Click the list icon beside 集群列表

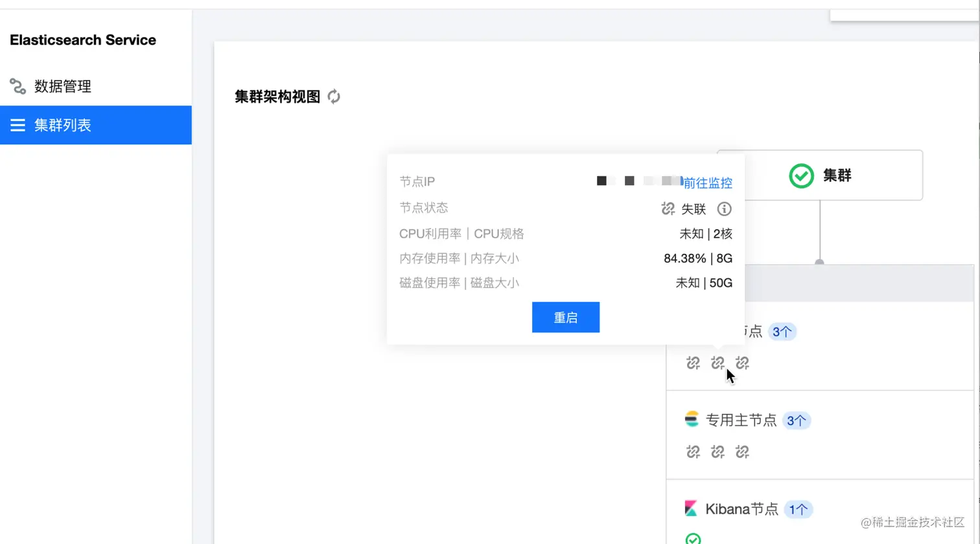(x=18, y=125)
